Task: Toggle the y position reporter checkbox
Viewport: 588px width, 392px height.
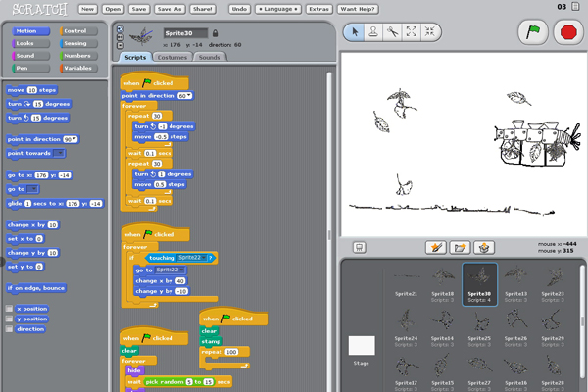Action: coord(10,318)
